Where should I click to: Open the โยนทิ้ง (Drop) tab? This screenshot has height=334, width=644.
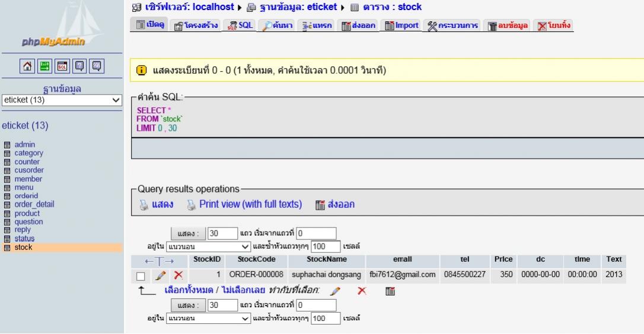click(553, 25)
